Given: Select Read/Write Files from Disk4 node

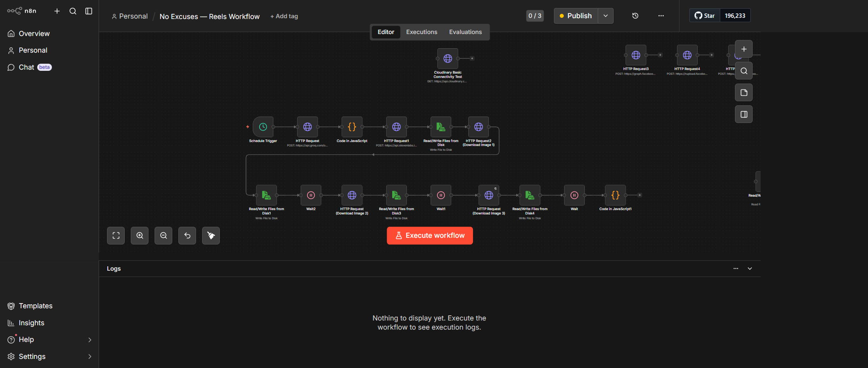Looking at the screenshot, I should [530, 195].
